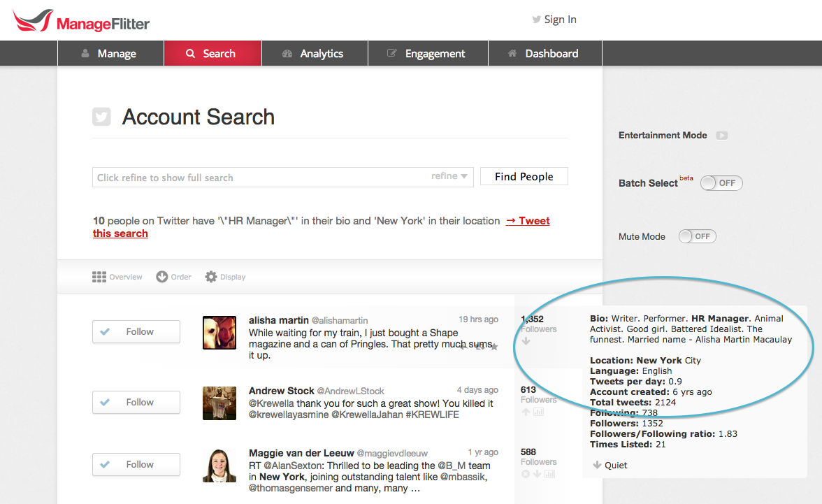Click the up arrow under 613 Followers
This screenshot has height=504, width=822.
coord(526,412)
